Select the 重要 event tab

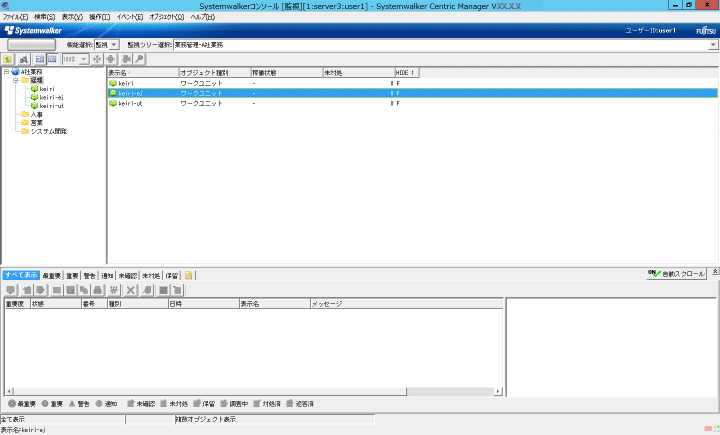[72, 276]
